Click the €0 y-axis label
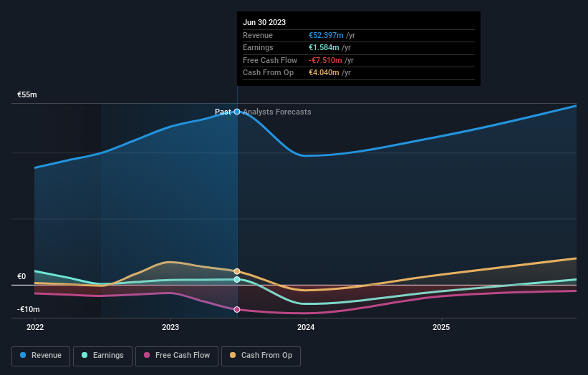Image resolution: width=588 pixels, height=375 pixels. click(21, 276)
